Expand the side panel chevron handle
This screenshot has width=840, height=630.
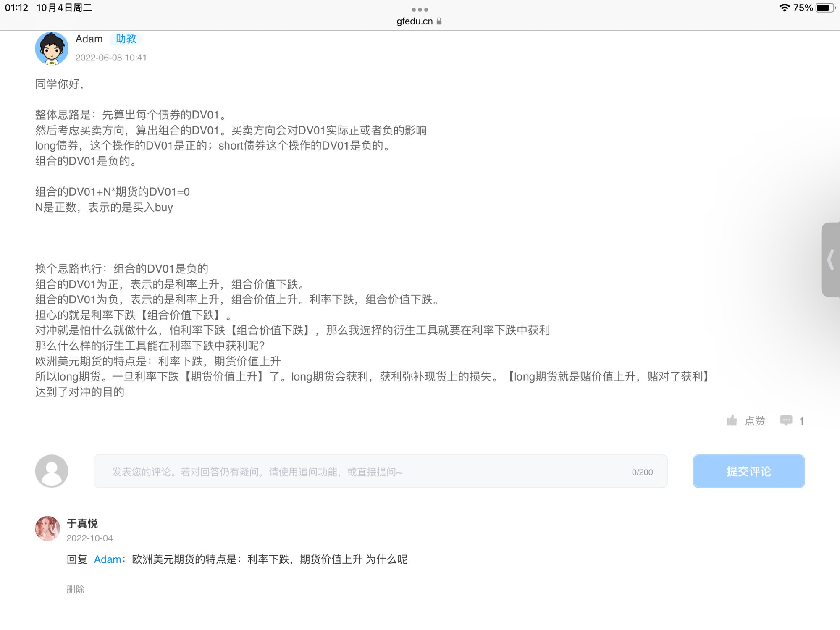coord(830,260)
